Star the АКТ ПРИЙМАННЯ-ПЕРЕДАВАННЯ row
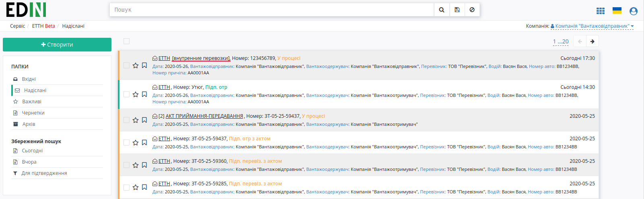This screenshot has height=199, width=644. click(x=136, y=120)
